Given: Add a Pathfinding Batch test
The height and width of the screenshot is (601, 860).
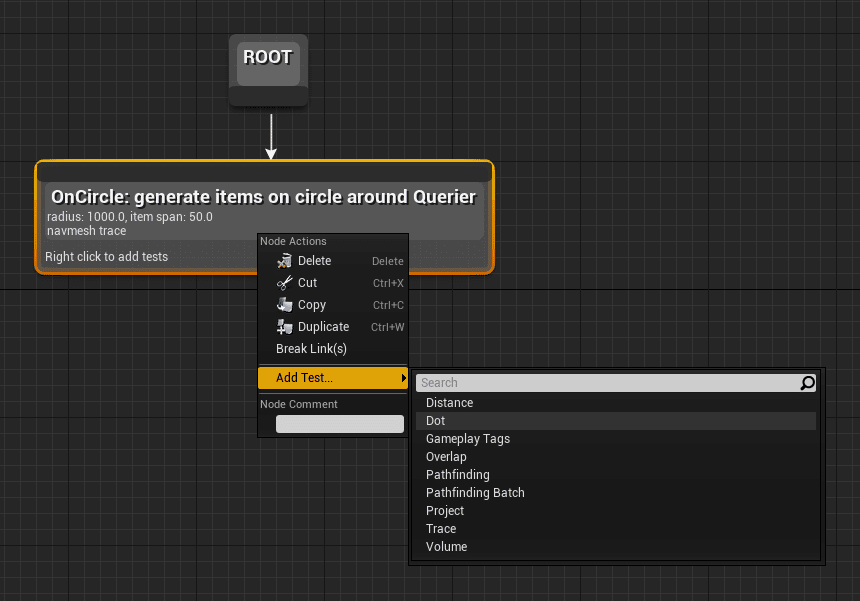Looking at the screenshot, I should [615, 493].
